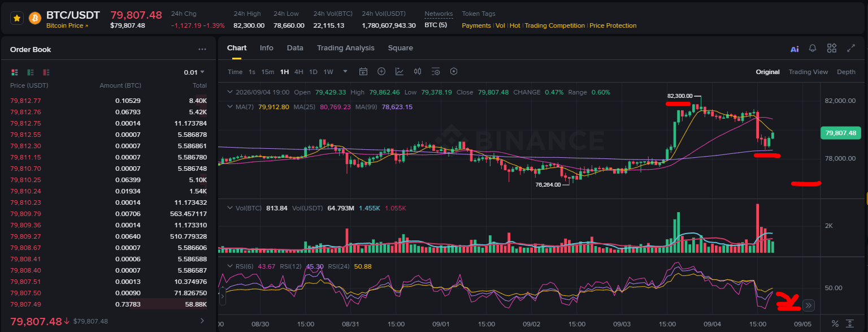868x332 pixels.
Task: Switch chart interval to 1D
Action: (313, 72)
